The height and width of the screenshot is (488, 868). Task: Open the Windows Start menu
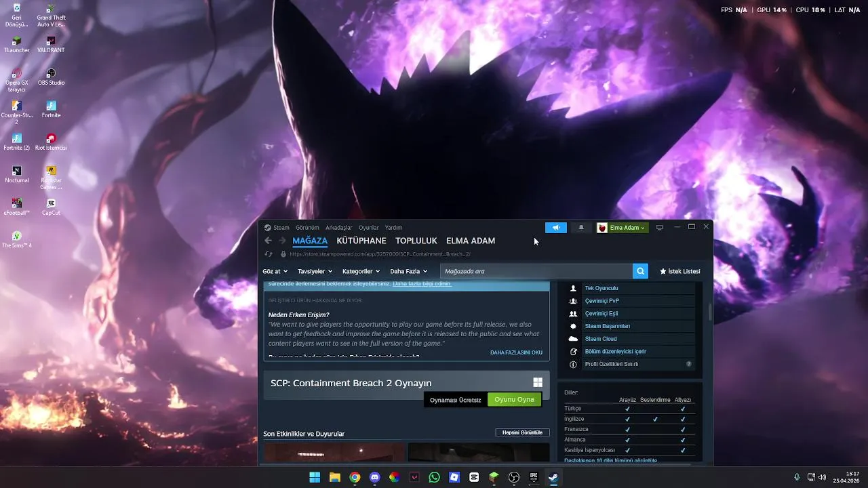click(x=315, y=477)
